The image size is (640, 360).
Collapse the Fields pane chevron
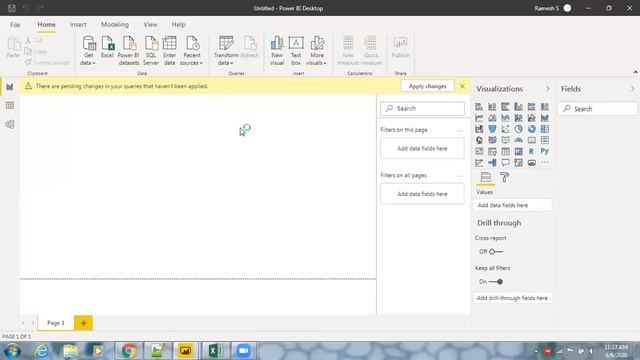(x=632, y=89)
